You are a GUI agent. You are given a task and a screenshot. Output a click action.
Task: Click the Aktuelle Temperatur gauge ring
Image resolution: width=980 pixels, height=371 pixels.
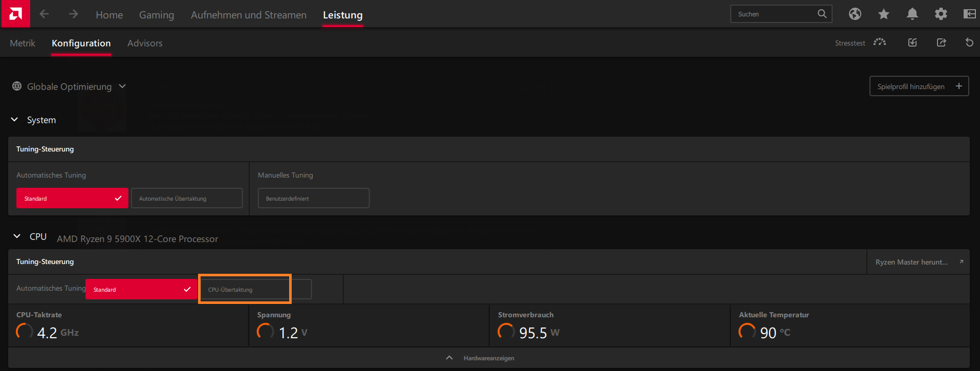pyautogui.click(x=747, y=331)
